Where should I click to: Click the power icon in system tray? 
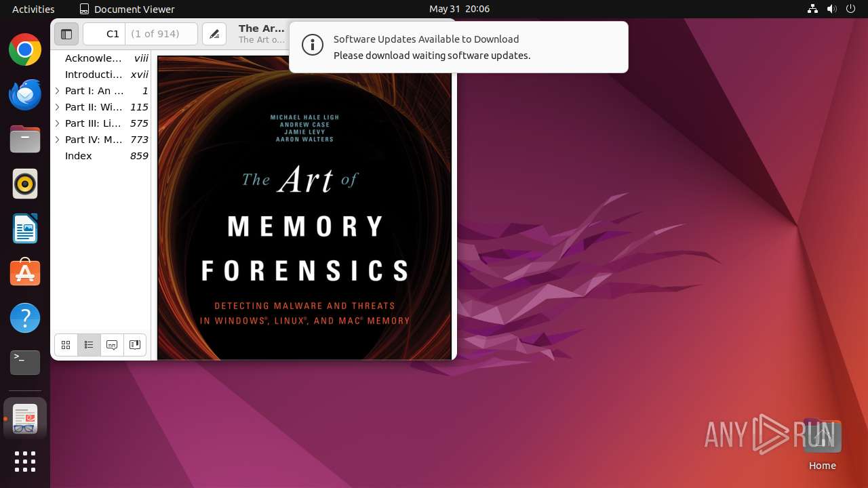850,9
